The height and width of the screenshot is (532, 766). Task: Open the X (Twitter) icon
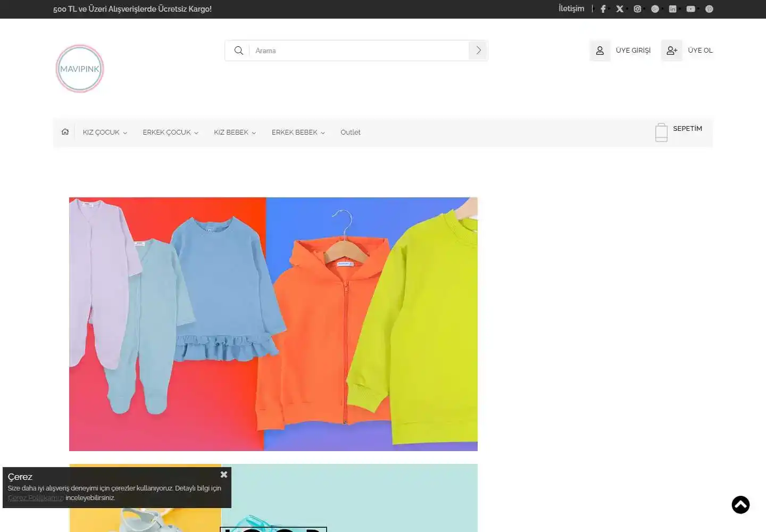[620, 9]
